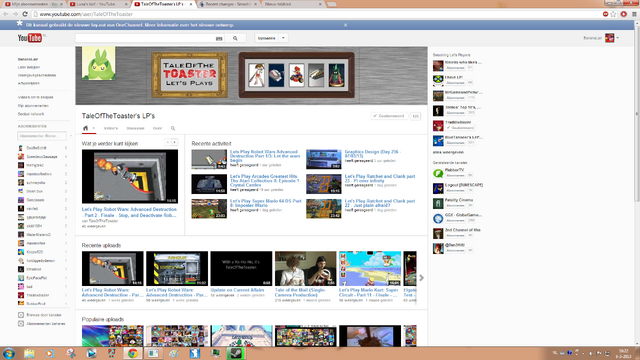The image size is (640, 360).
Task: Subscribe to Fatality Cinema with Abonneren
Action: pos(455,206)
